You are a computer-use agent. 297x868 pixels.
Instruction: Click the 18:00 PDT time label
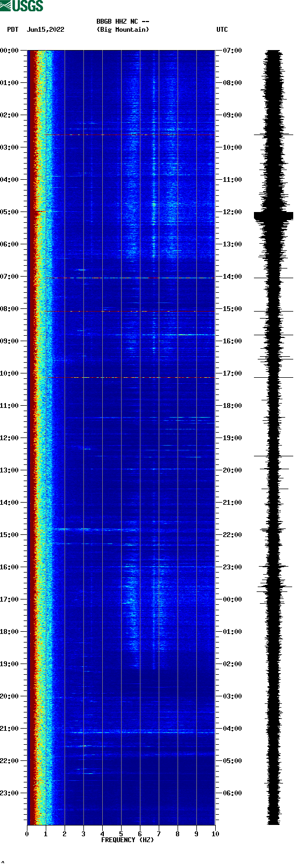pos(10,632)
